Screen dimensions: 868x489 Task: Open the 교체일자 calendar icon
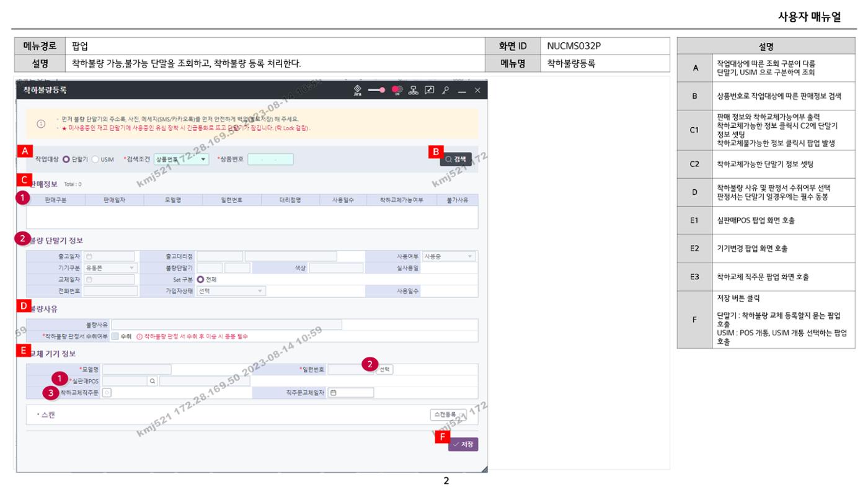(90, 279)
